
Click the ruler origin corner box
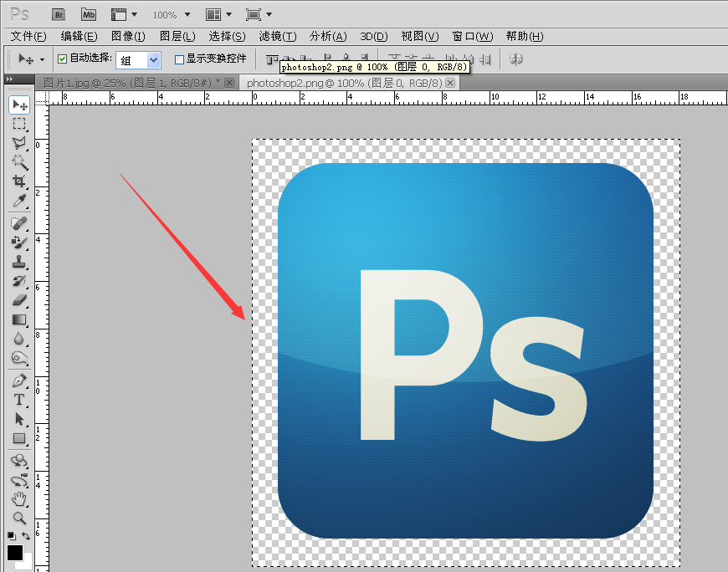point(42,98)
